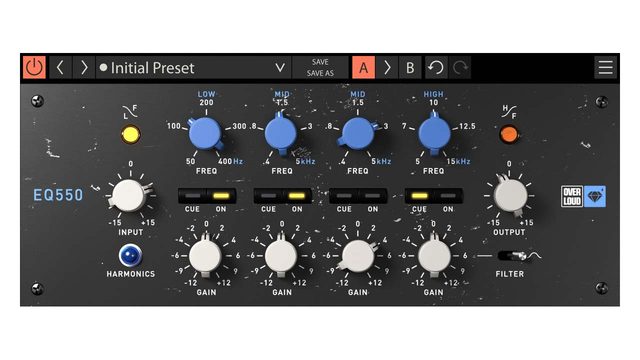
Task: Click the HIGH band GAIN knob
Action: (434, 256)
